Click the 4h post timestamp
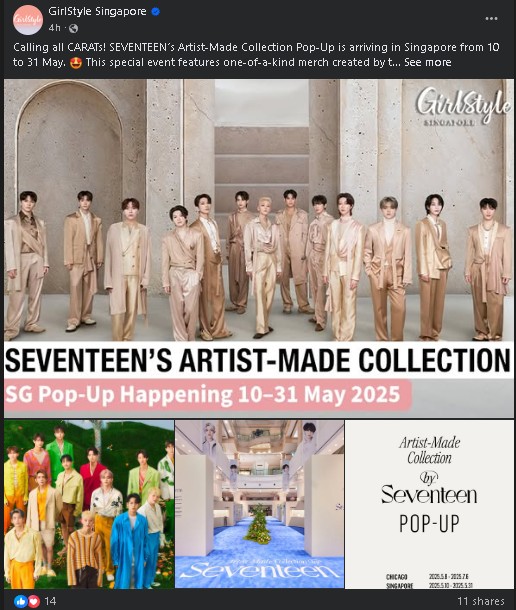Viewport: 516px width, 610px height. click(x=54, y=28)
